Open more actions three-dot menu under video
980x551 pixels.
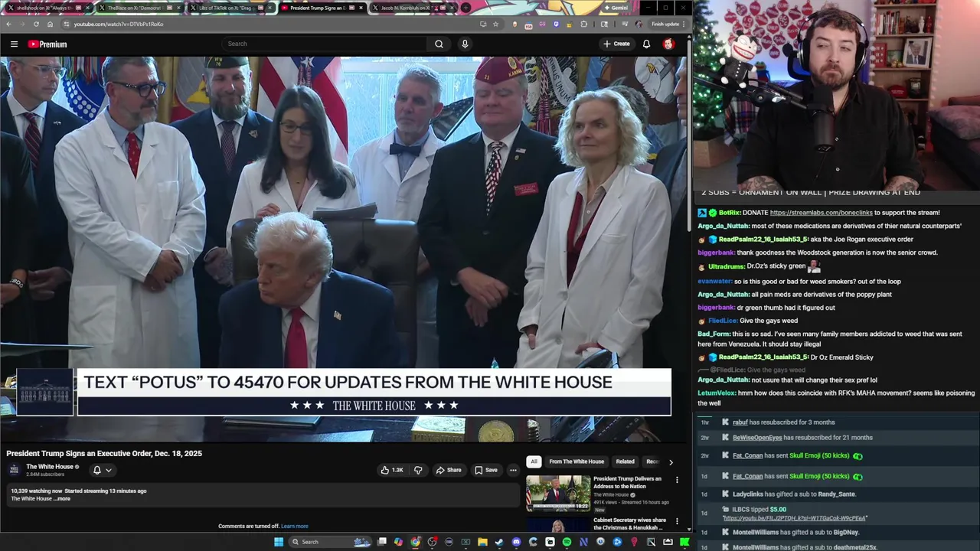[x=513, y=470]
